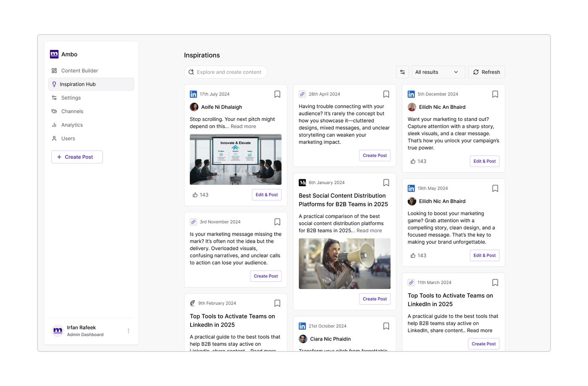Viewport: 588px width, 386px height.
Task: Click the Content Builder grid icon
Action: (54, 71)
